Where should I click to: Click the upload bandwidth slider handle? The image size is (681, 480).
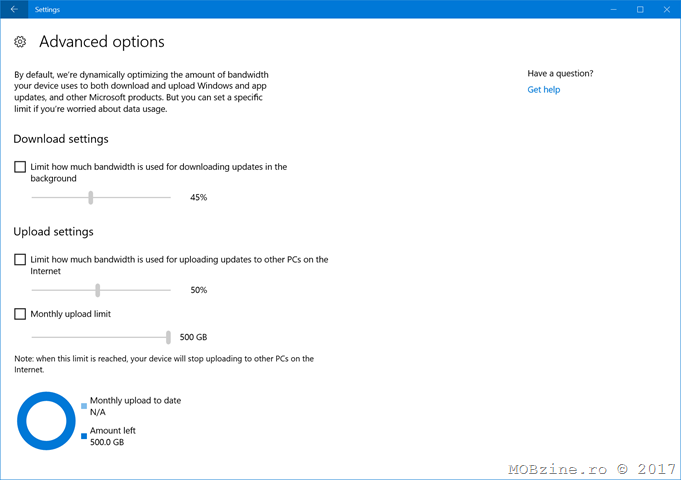coord(98,290)
